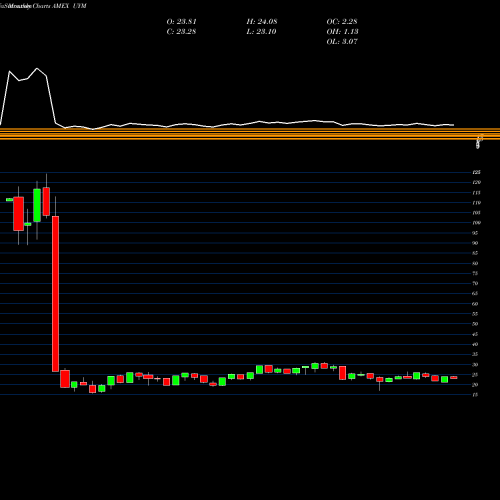Click the "OH: 1.13" reading
The image size is (500, 500).
tap(342, 32)
